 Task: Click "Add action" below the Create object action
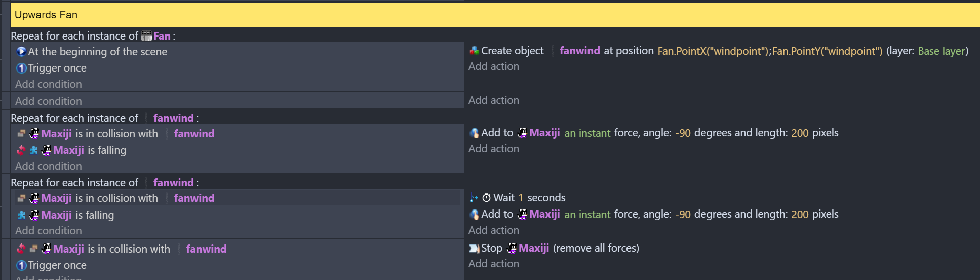pyautogui.click(x=493, y=66)
